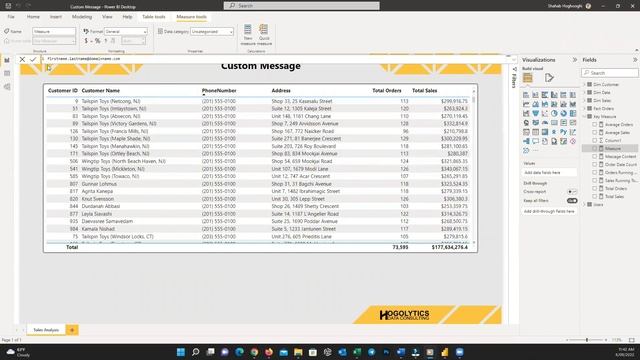Add a new page with the plus button
Image resolution: width=640 pixels, height=360 pixels.
coord(72,330)
